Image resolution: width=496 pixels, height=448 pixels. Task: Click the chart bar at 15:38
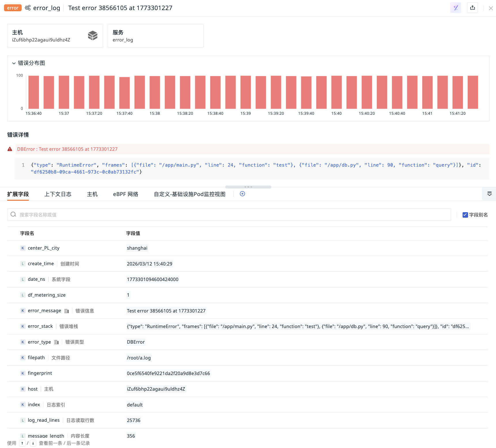(x=155, y=92)
